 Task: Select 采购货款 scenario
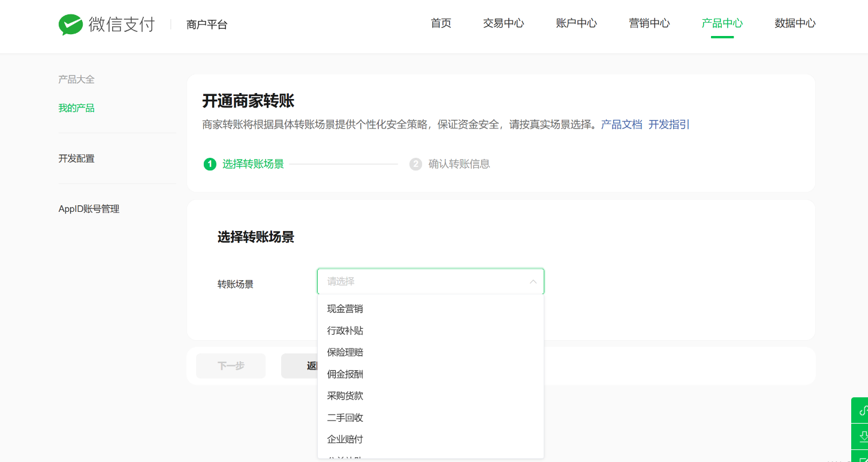(345, 396)
